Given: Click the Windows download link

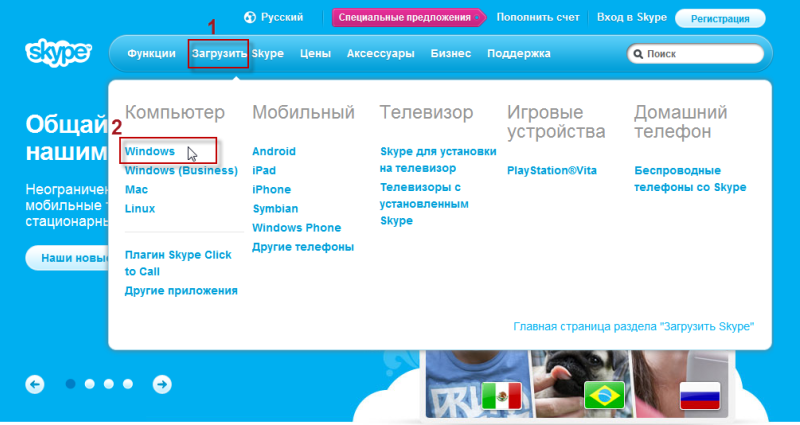Looking at the screenshot, I should [150, 152].
